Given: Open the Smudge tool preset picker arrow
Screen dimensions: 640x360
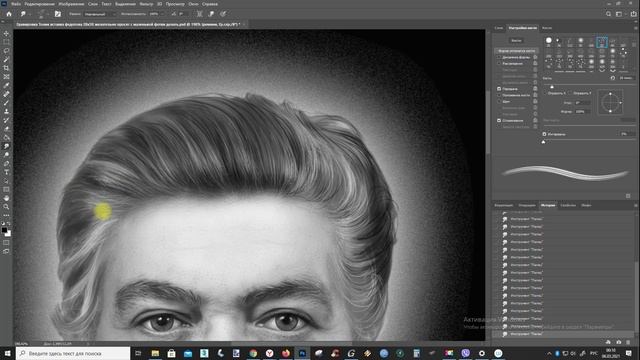Looking at the screenshot, I should pyautogui.click(x=29, y=14).
